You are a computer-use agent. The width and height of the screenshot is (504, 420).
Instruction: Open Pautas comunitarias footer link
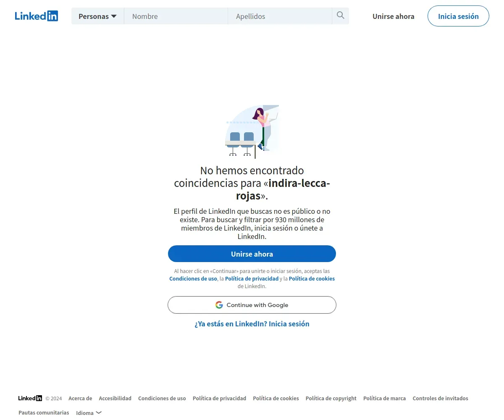(44, 412)
